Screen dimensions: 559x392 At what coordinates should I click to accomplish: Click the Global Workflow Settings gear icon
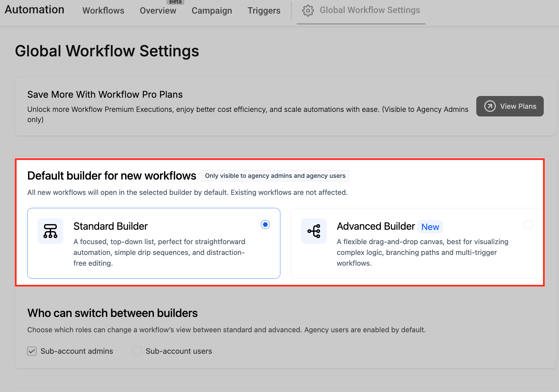[x=308, y=11]
